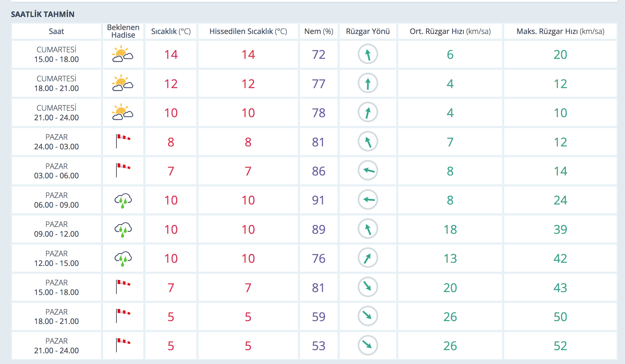Click the Hissedilen Sıcaklık column header
The width and height of the screenshot is (625, 364).
click(248, 31)
